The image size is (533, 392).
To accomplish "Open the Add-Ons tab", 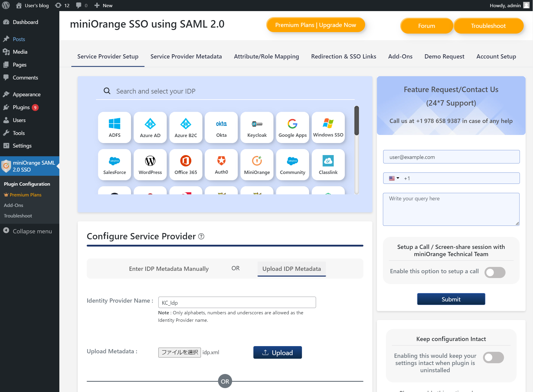I will 400,57.
